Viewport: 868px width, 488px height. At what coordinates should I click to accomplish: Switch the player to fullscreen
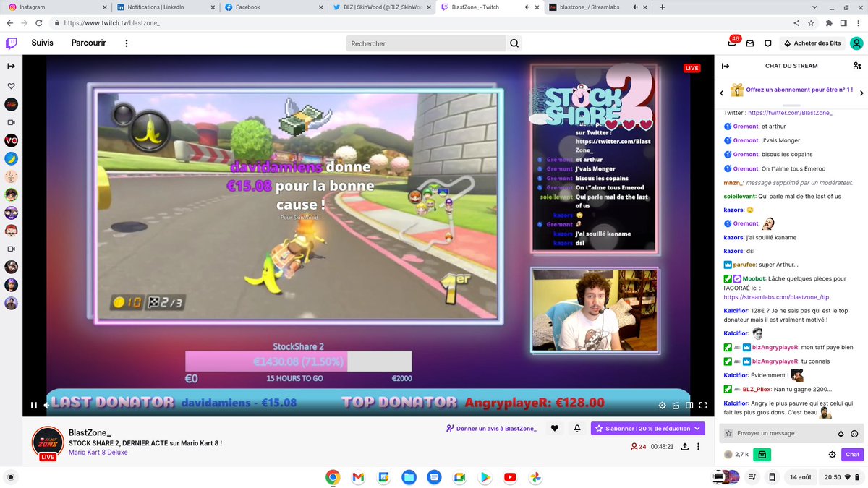(703, 406)
